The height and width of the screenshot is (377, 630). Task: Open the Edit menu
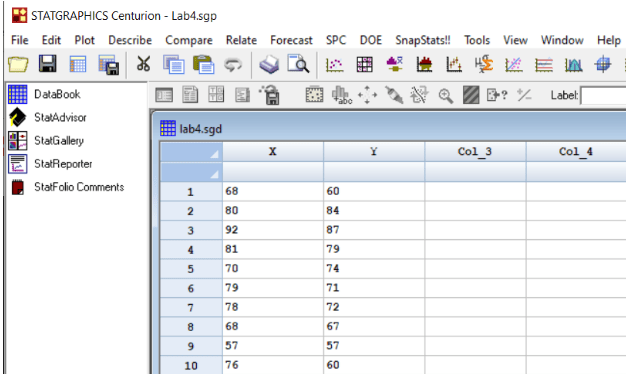point(51,40)
